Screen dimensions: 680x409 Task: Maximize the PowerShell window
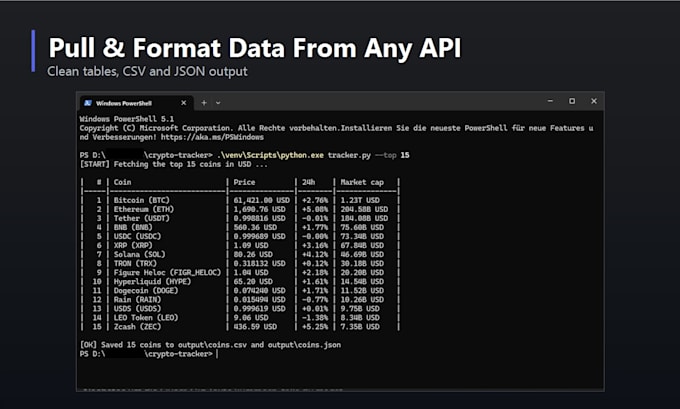coord(572,101)
